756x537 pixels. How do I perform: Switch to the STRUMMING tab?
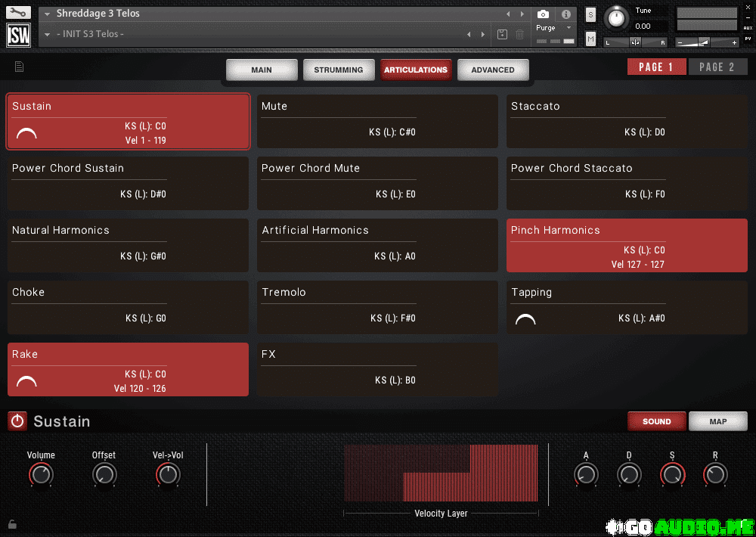click(x=338, y=70)
